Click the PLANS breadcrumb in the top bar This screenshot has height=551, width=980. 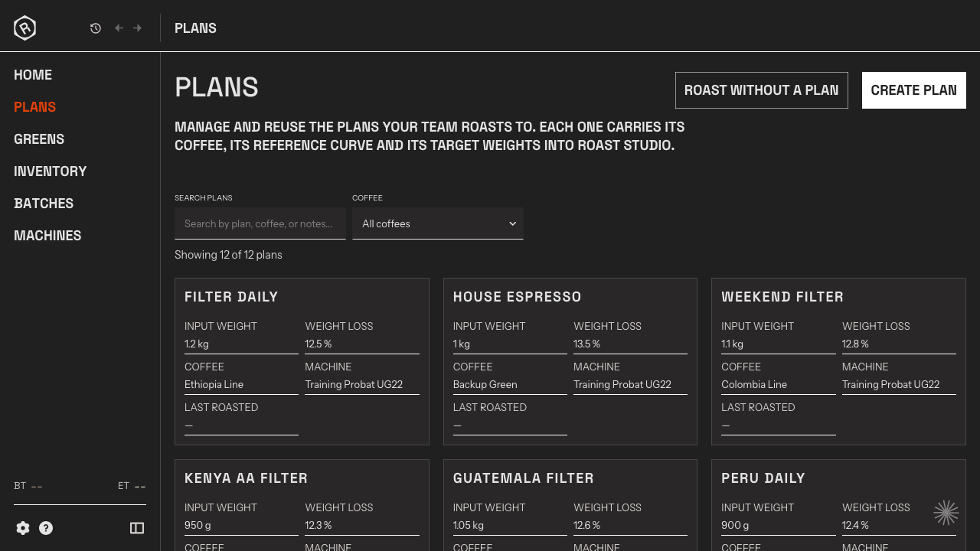click(x=195, y=28)
